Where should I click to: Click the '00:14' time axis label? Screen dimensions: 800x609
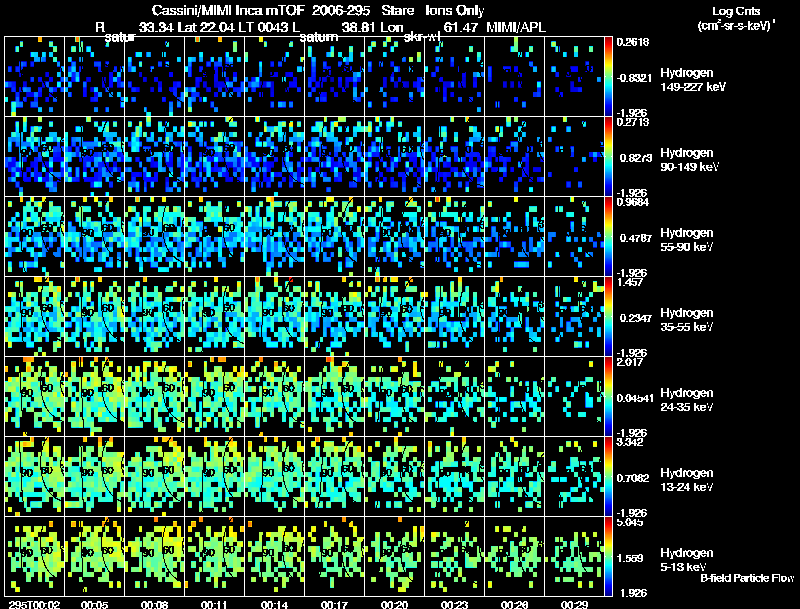[x=274, y=604]
